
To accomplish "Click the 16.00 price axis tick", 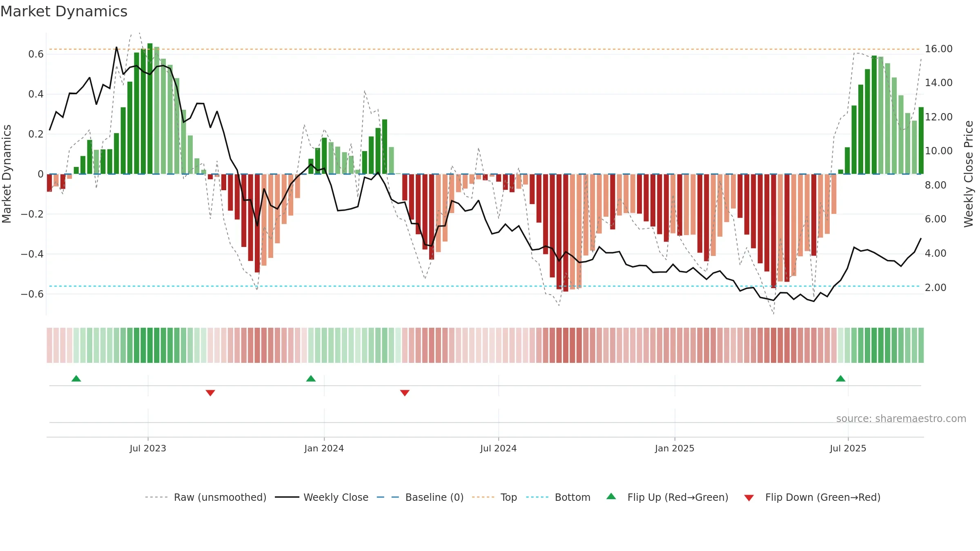I will point(938,49).
